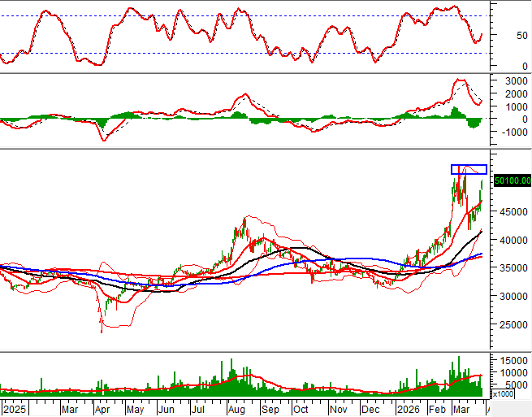Screen dimensions: 532x417
Task: Click the 15000 label on the volume axis
Action: point(513,360)
